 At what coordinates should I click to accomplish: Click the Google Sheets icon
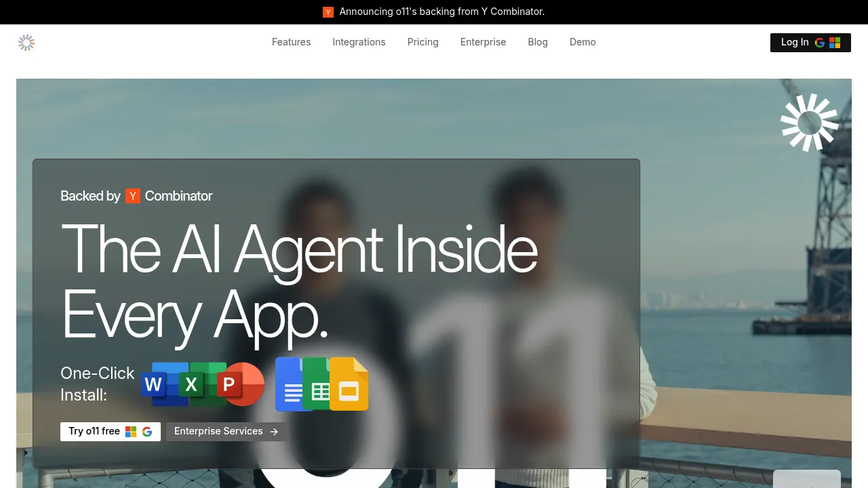coord(318,384)
